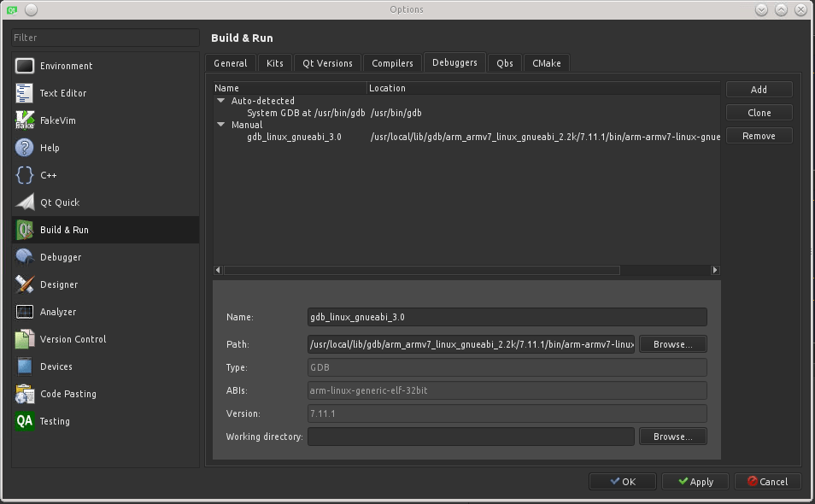Screen dimensions: 815x504
Task: Click the arm-linux-generic-elf-32bit ABIs value
Action: (x=507, y=390)
